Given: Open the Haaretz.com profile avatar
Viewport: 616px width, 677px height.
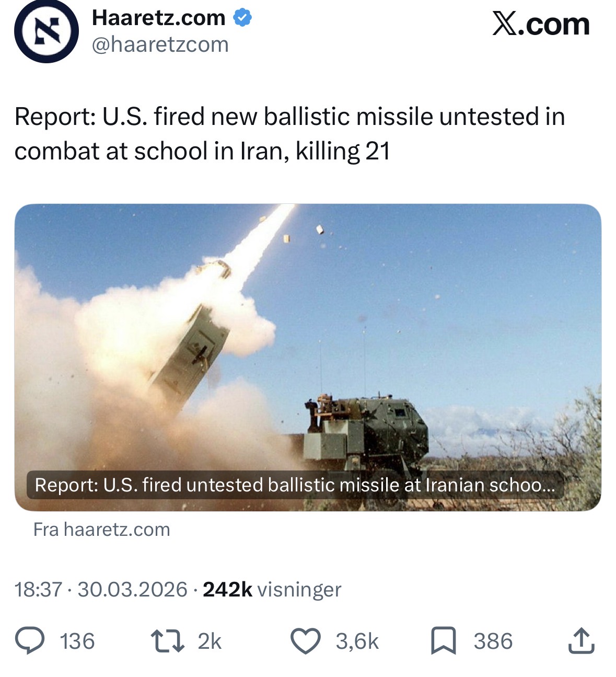Looking at the screenshot, I should click(47, 31).
